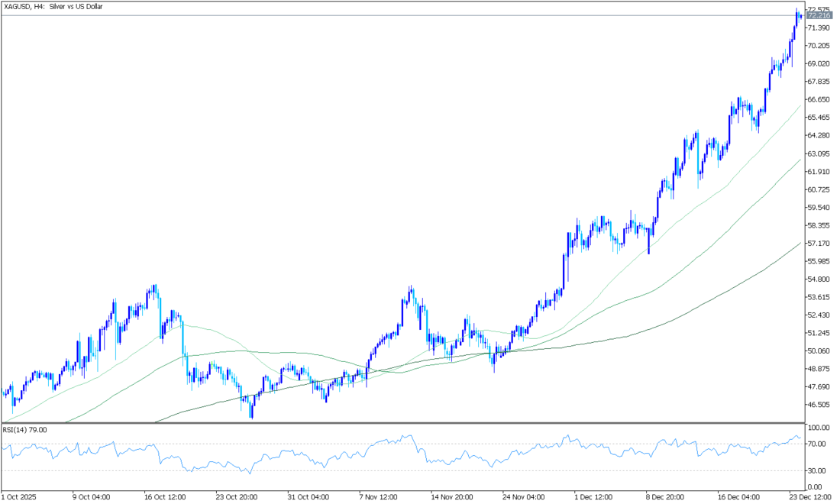Click the 50.060 price axis label
The image size is (840, 504).
[819, 351]
